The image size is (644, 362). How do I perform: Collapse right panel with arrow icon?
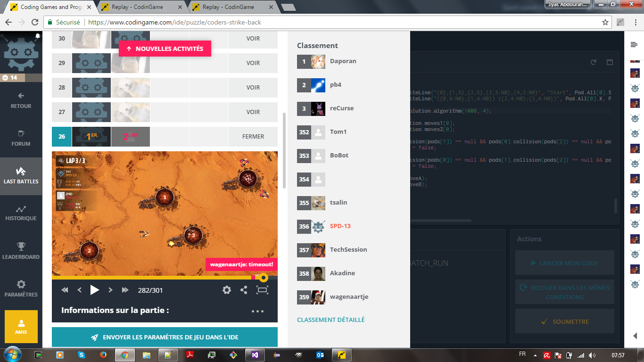tap(634, 336)
